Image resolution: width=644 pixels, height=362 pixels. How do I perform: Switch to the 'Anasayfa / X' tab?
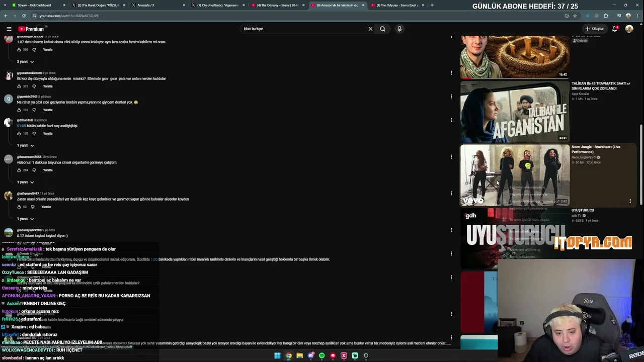pos(158,5)
